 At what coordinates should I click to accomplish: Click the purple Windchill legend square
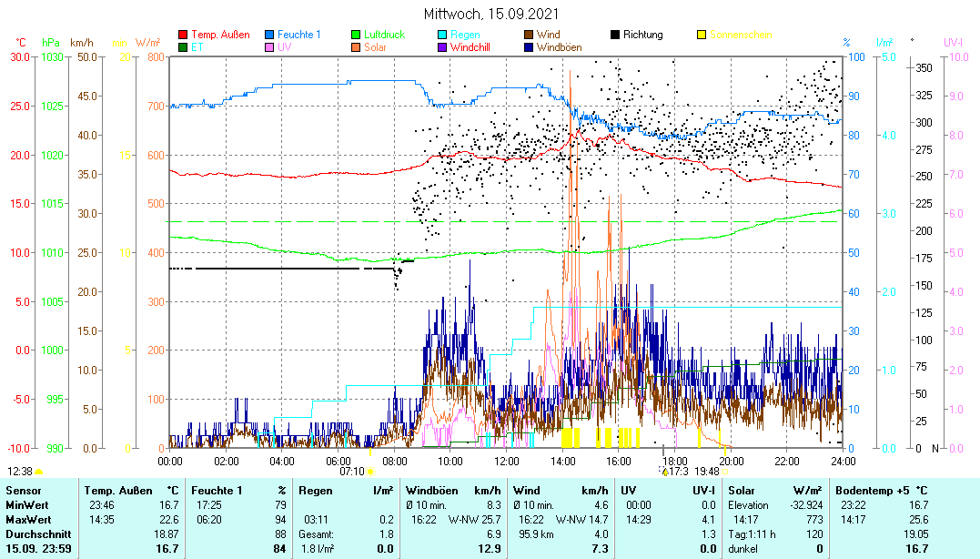(x=442, y=47)
